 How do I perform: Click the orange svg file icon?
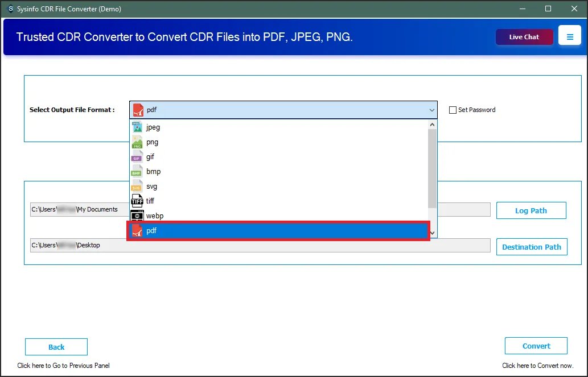pos(137,187)
